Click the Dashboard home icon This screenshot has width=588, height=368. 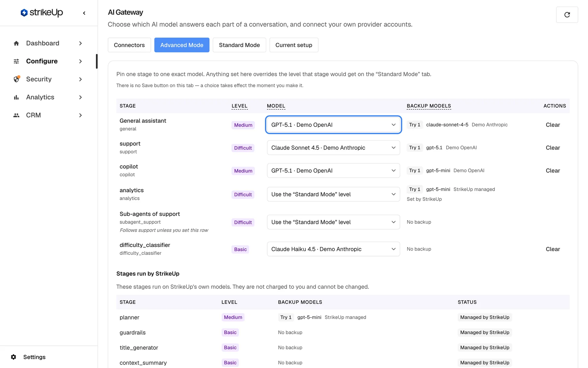pyautogui.click(x=16, y=43)
